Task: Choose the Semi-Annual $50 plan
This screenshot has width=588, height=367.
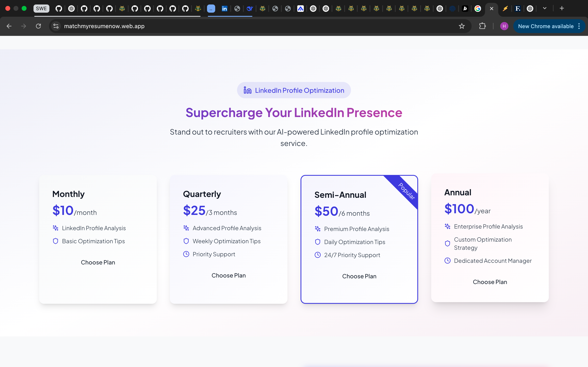Action: click(x=359, y=276)
